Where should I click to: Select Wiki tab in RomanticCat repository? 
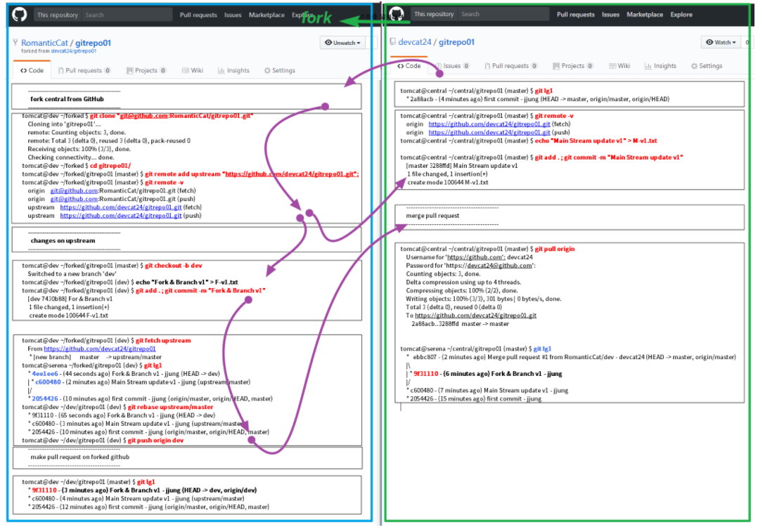pos(193,70)
